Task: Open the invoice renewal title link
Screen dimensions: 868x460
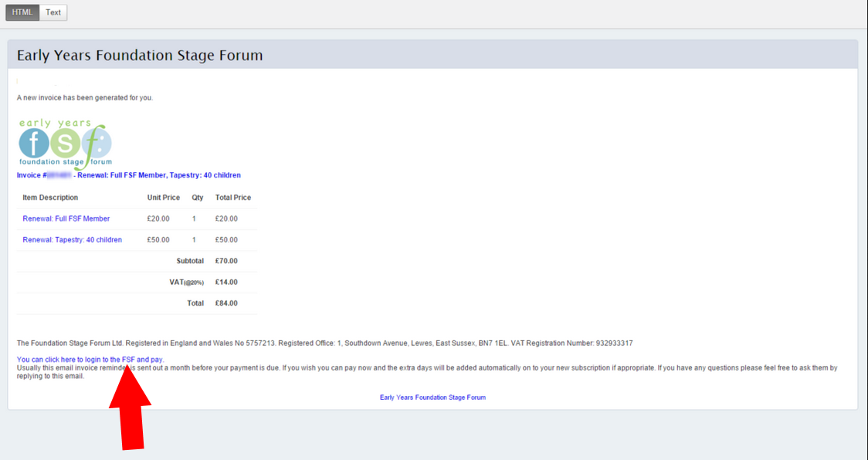Action: [x=128, y=175]
